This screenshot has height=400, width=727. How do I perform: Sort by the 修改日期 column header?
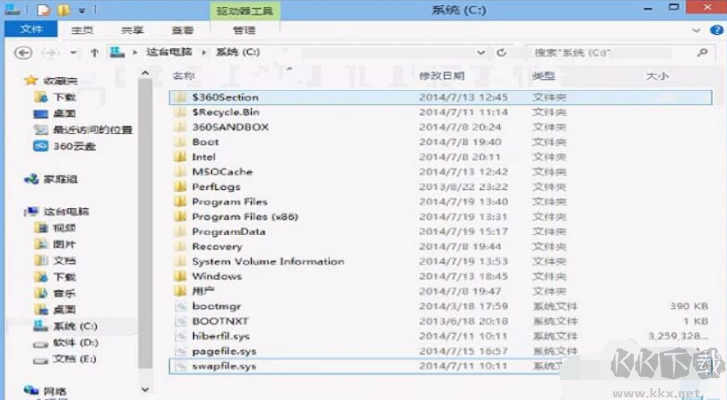coord(442,76)
